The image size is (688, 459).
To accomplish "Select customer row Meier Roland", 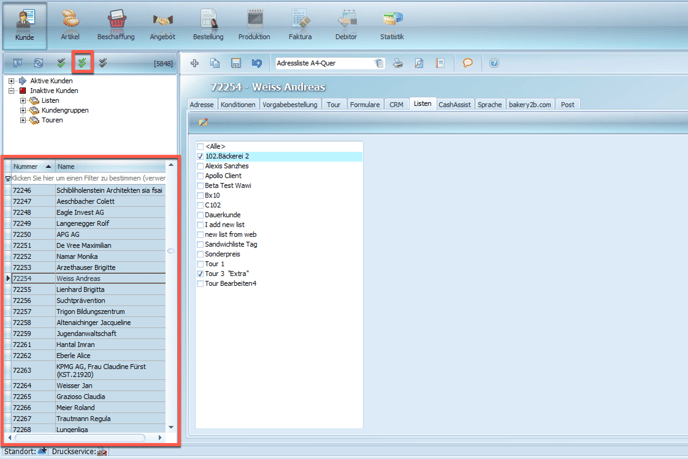I will coord(89,408).
